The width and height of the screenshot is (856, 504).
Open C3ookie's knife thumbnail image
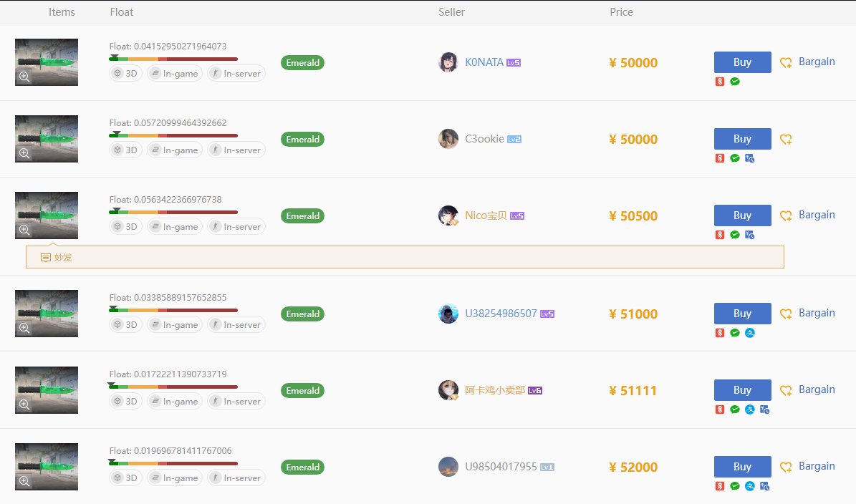click(47, 139)
